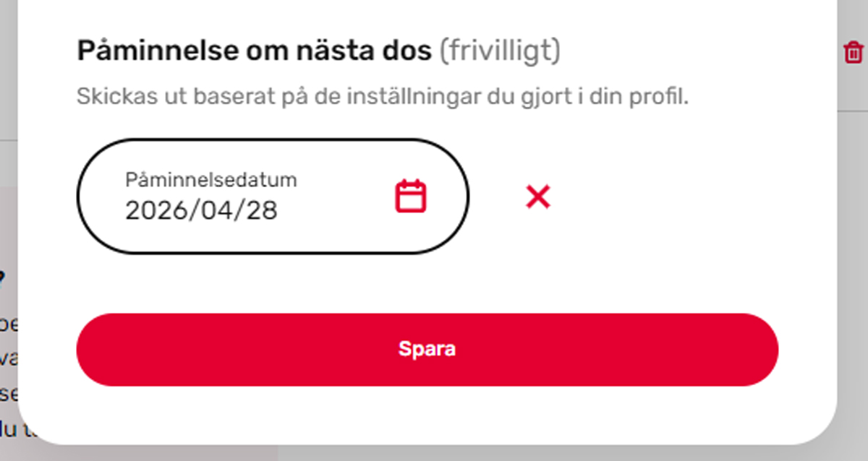
Task: Click the red trash icon behind the dialog
Action: tap(853, 52)
